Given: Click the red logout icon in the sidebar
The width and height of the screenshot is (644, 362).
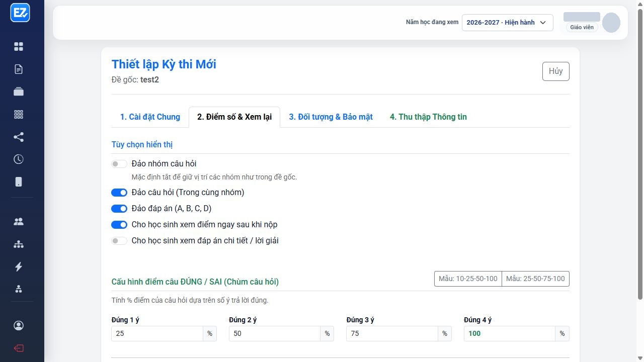Looking at the screenshot, I should [x=19, y=348].
